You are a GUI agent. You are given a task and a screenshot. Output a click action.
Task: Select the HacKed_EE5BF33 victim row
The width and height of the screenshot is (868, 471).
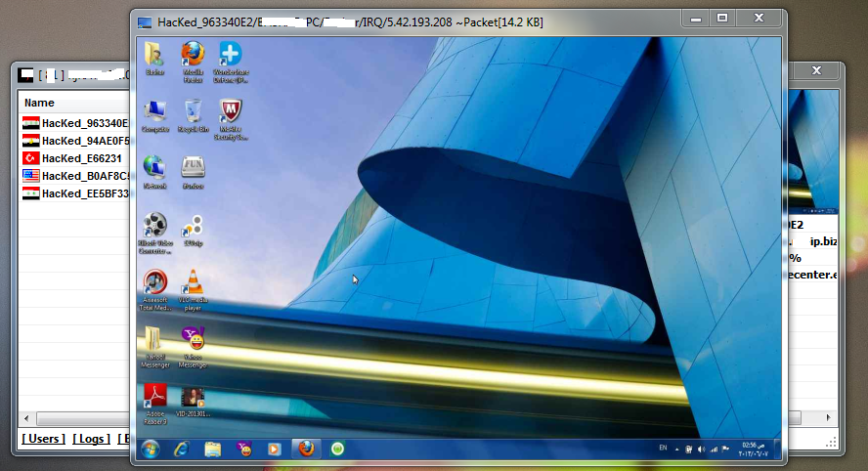75,193
